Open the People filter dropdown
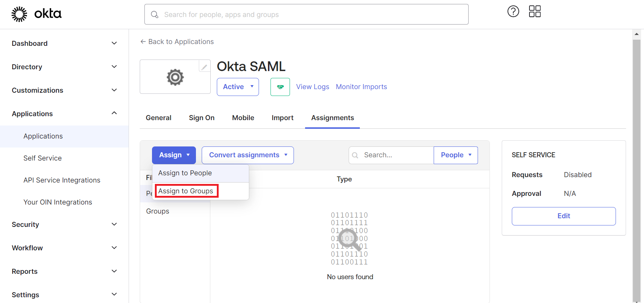644x303 pixels. (455, 155)
